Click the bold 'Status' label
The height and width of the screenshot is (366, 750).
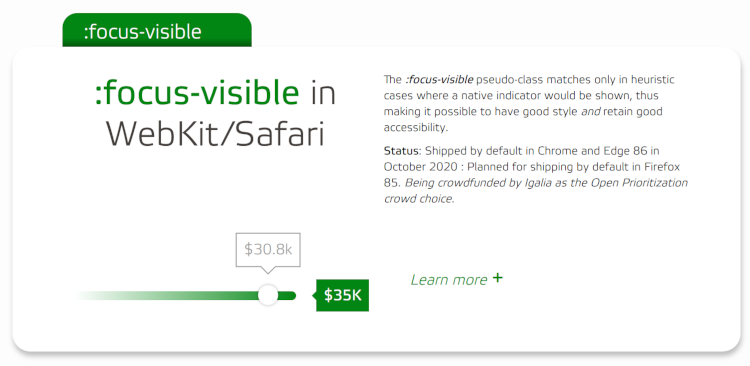point(401,151)
